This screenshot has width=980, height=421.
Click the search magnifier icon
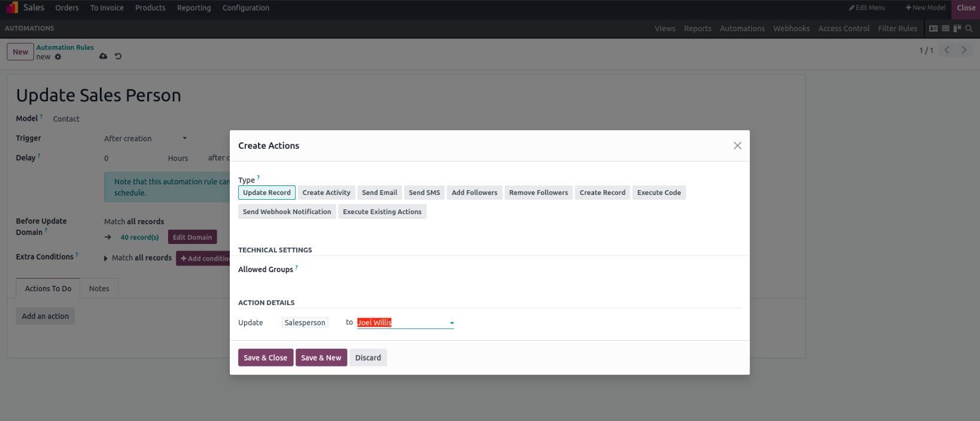point(969,29)
